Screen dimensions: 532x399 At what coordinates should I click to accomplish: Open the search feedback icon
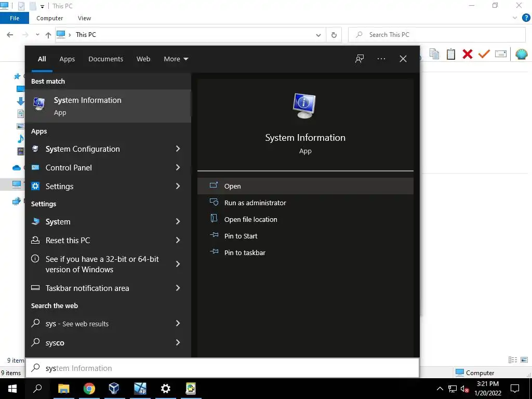pyautogui.click(x=360, y=59)
